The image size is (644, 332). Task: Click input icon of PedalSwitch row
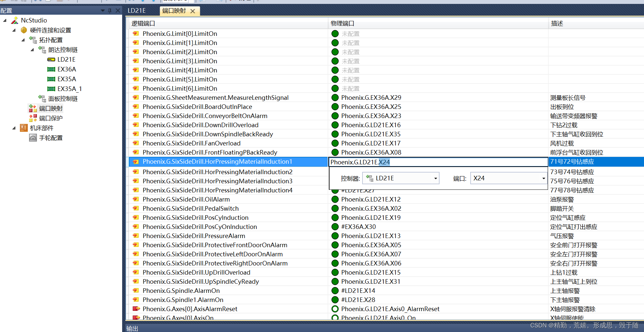136,208
